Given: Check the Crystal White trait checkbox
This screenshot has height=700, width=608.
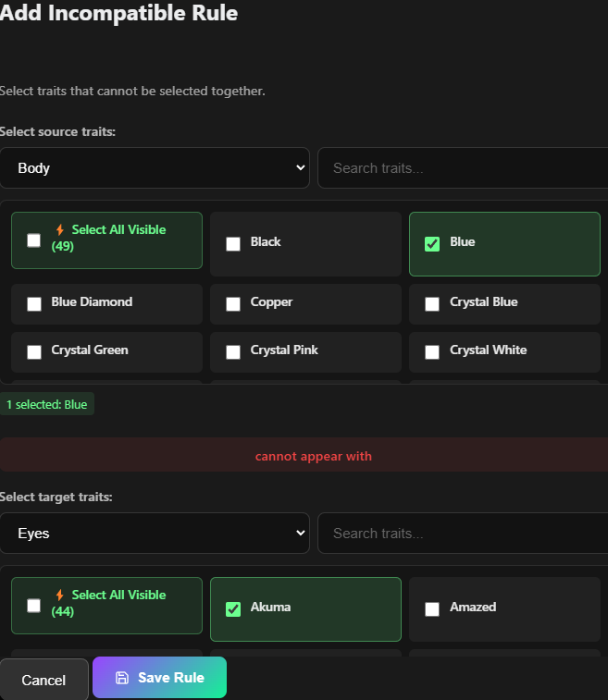Looking at the screenshot, I should pos(432,351).
